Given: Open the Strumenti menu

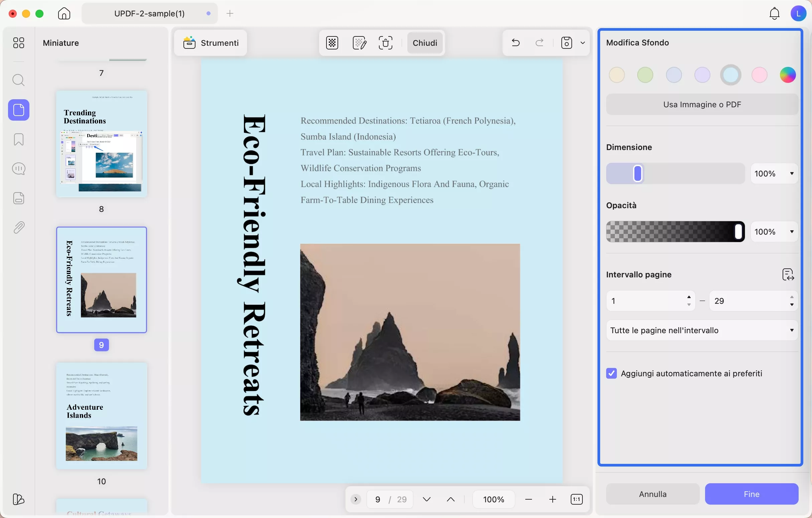Looking at the screenshot, I should [x=211, y=43].
